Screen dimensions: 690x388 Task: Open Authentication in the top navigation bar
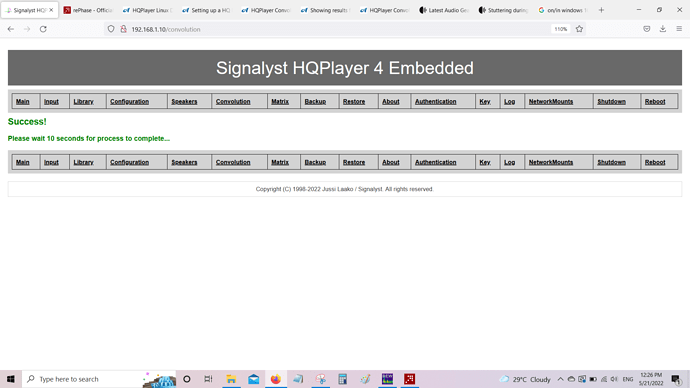click(x=435, y=102)
